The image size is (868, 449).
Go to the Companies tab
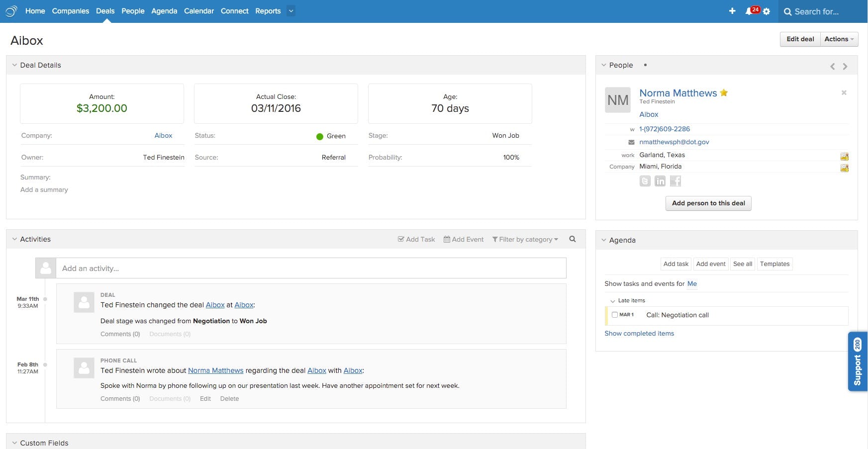(x=71, y=11)
